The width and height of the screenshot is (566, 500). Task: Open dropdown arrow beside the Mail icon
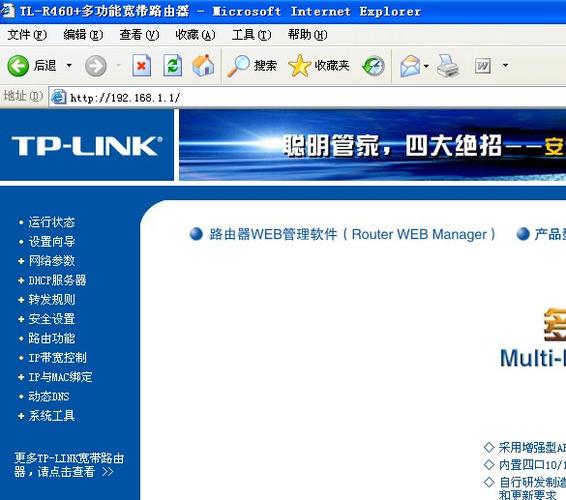(426, 66)
